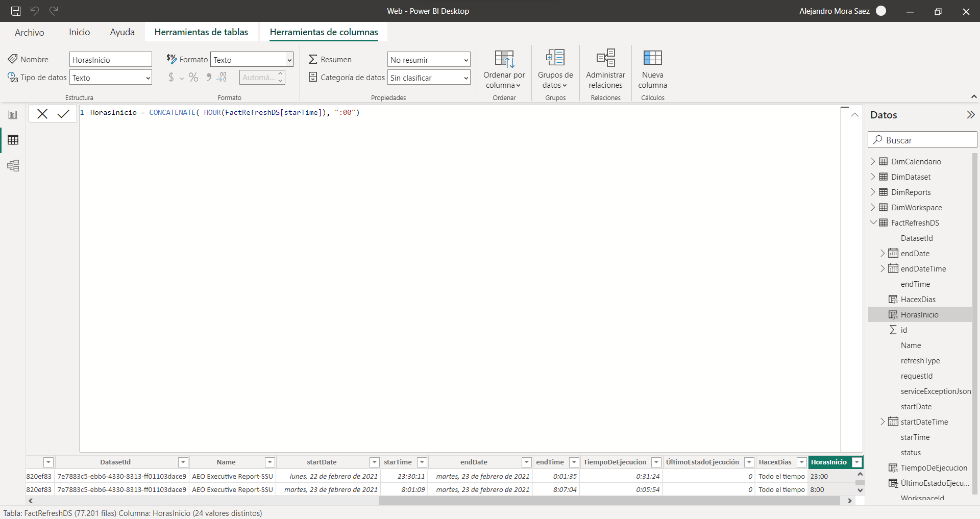980x519 pixels.
Task: Click the Buscar search field
Action: pyautogui.click(x=922, y=140)
